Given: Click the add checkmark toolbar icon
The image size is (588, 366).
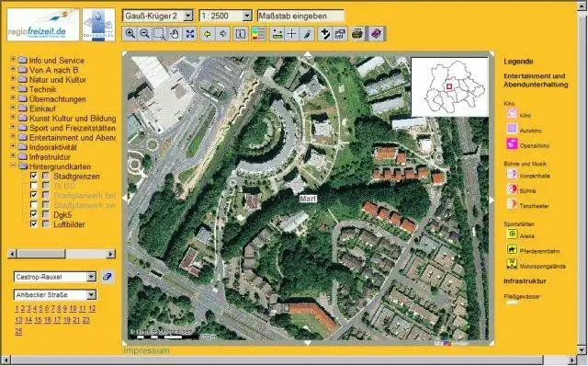Looking at the screenshot, I should click(x=324, y=34).
